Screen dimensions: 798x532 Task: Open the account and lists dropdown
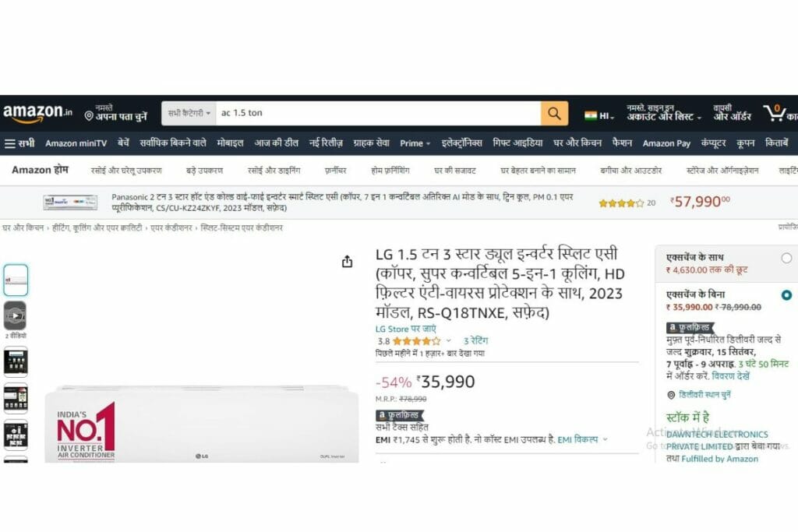664,113
